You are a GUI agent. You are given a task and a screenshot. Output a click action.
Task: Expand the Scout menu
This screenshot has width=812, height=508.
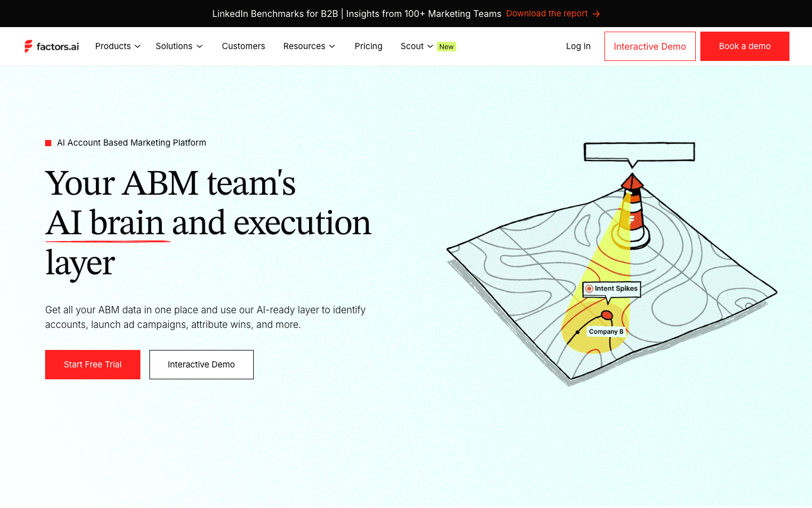[x=417, y=46]
